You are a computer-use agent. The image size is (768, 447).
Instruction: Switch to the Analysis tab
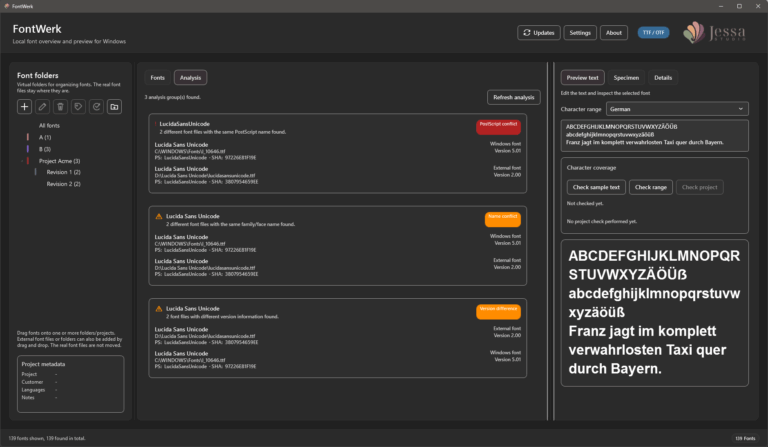pyautogui.click(x=191, y=77)
